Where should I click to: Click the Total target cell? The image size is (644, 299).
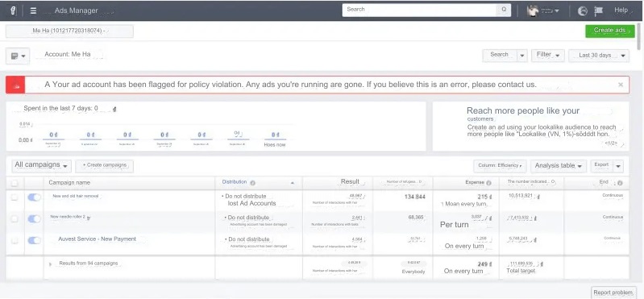tap(521, 271)
